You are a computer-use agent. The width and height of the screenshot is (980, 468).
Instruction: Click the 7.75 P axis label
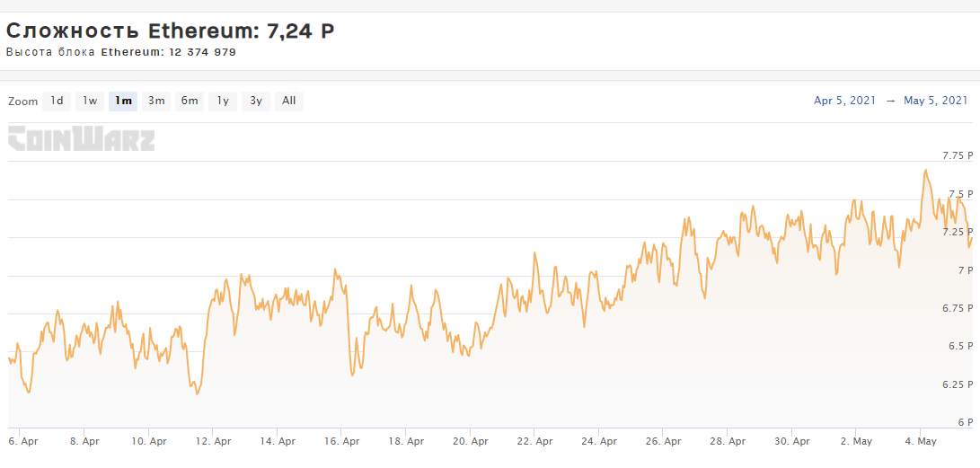click(x=958, y=155)
